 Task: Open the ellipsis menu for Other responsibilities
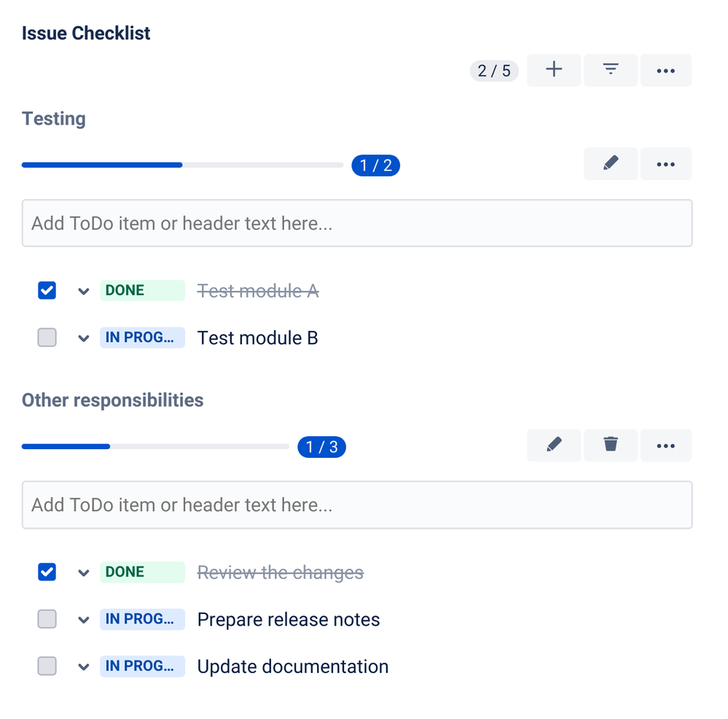pyautogui.click(x=665, y=445)
